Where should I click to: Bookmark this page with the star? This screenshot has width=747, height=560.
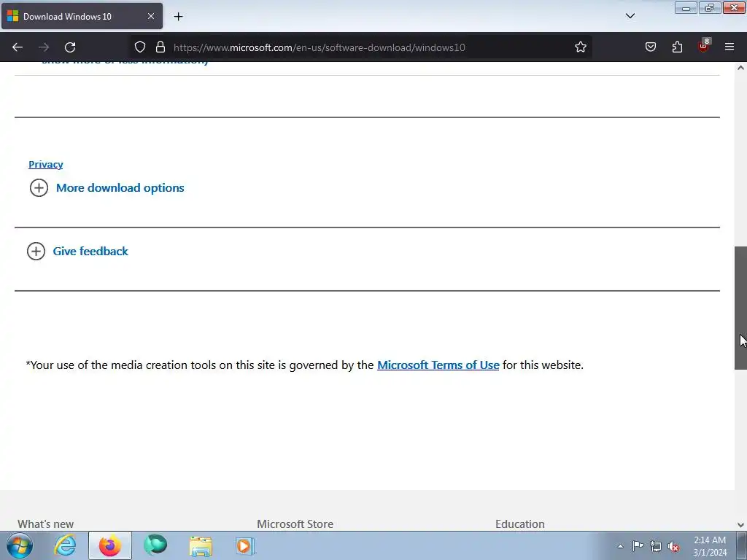click(x=580, y=47)
